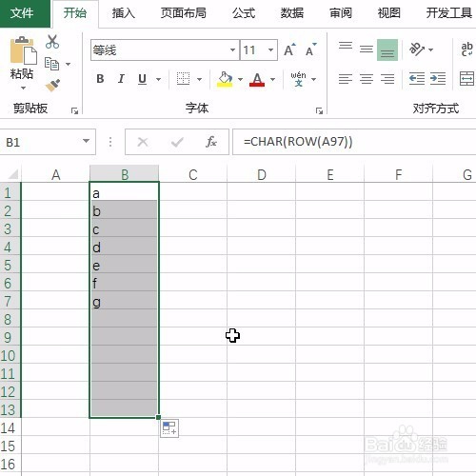Switch to the 公式 Formulas tab
This screenshot has width=476, height=476.
click(244, 13)
